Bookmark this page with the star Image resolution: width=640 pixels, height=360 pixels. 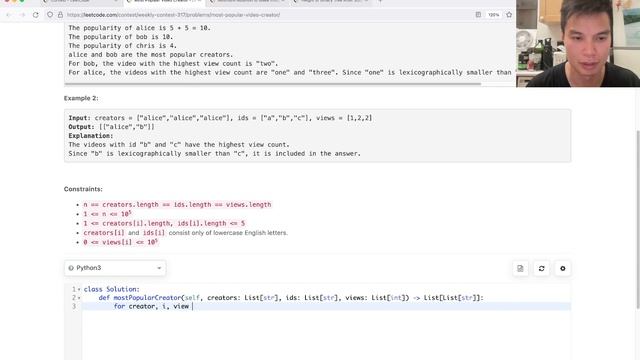509,15
